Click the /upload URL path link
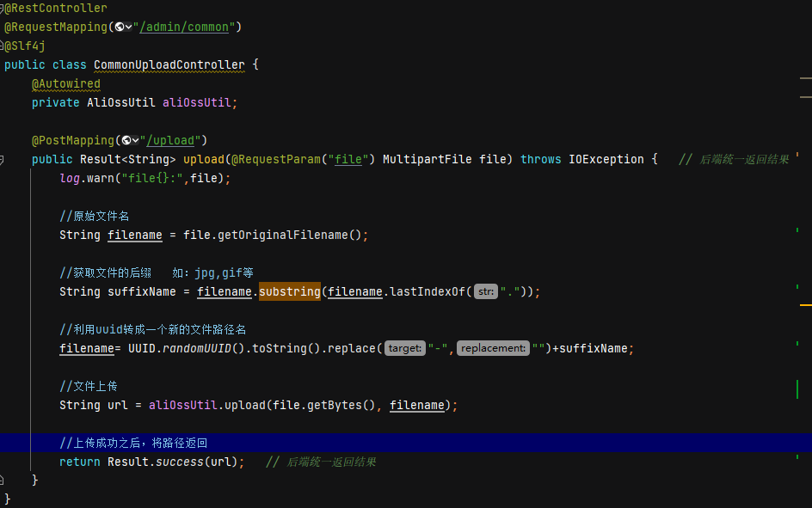 pyautogui.click(x=169, y=140)
